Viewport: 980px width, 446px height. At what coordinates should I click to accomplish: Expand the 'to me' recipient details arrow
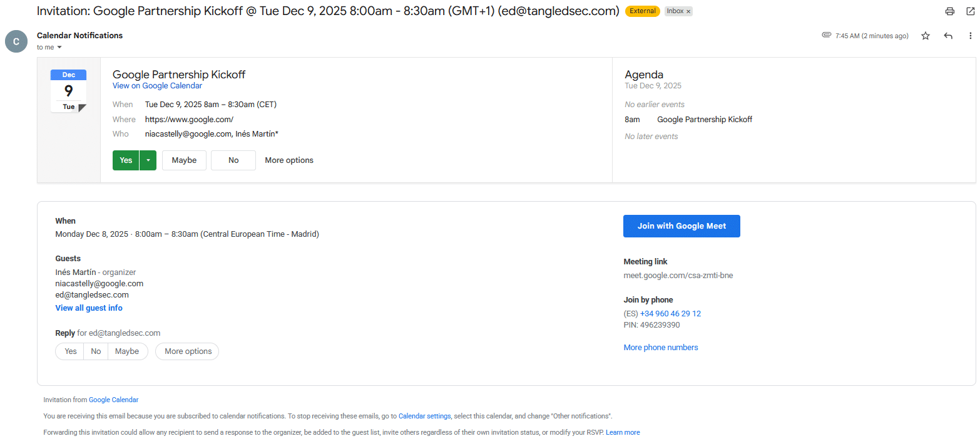click(59, 48)
